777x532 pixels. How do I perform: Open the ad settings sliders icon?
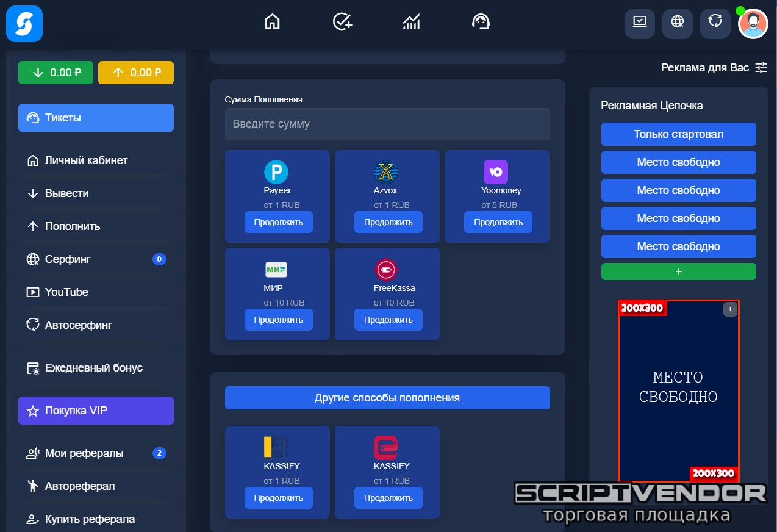coord(761,68)
